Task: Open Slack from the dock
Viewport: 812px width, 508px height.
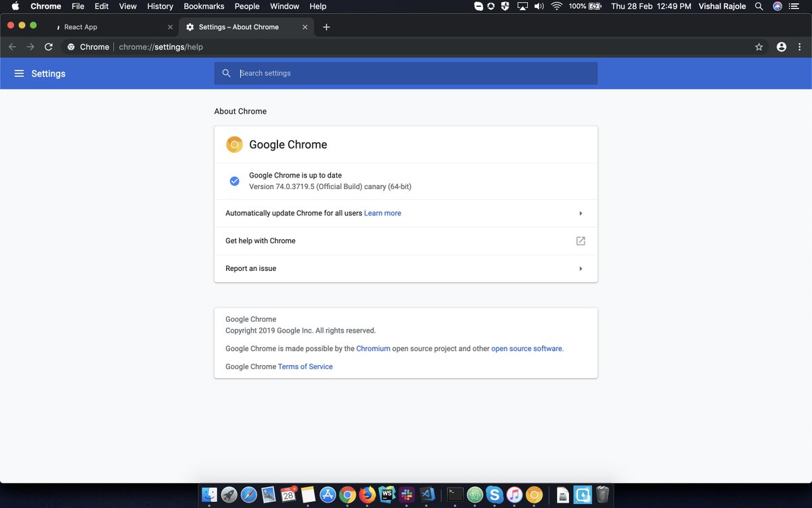Action: click(407, 494)
